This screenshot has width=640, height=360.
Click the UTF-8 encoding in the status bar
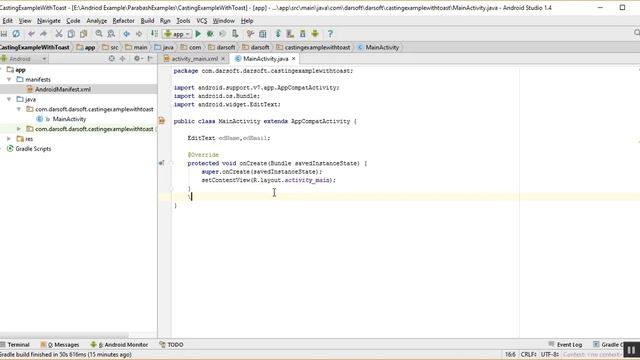coord(549,354)
